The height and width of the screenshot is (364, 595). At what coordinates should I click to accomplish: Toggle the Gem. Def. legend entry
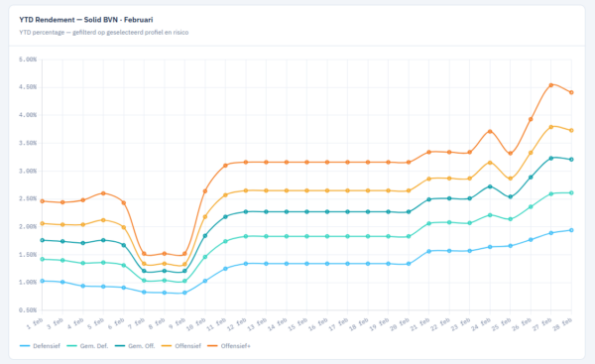point(87,346)
